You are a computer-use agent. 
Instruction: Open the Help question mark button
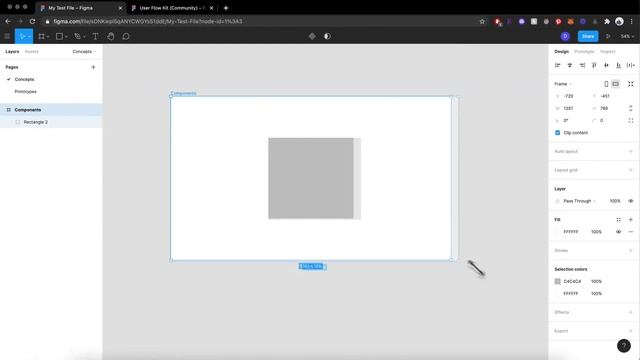click(624, 346)
